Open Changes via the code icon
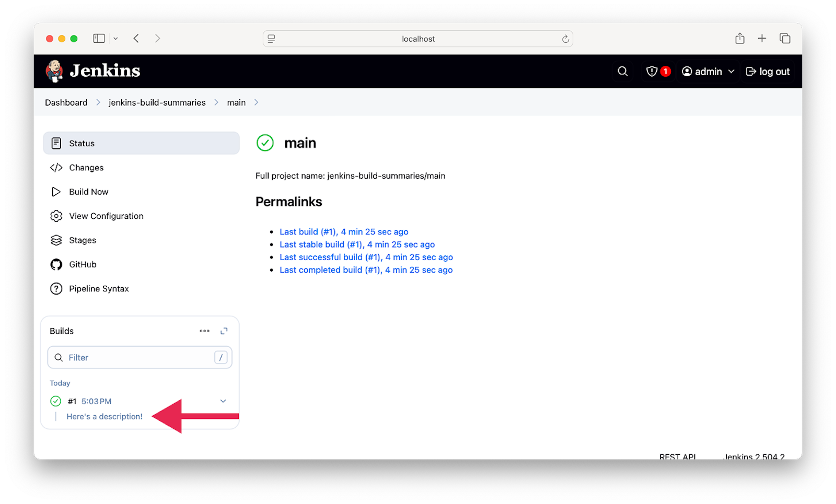This screenshot has width=836, height=504. [56, 167]
